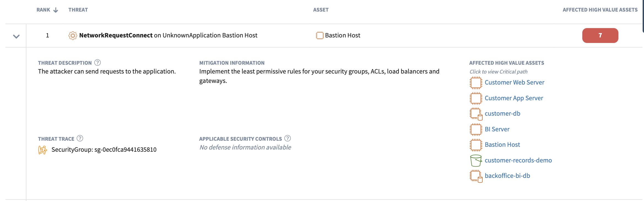Click the Affected High Value Assets column header
The width and height of the screenshot is (644, 201).
[x=600, y=10]
